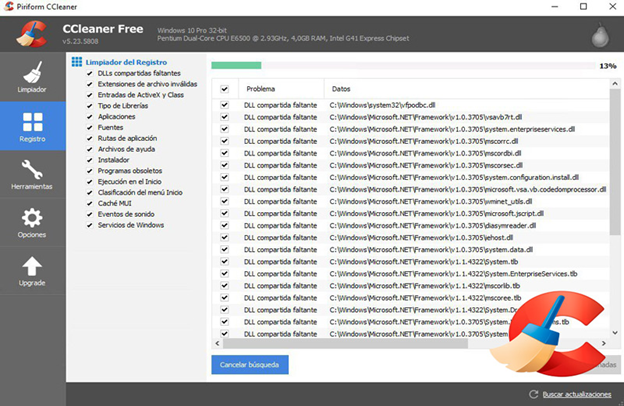This screenshot has height=406, width=624.
Task: Uncheck the row for vfpodbc.dll
Action: coord(224,104)
